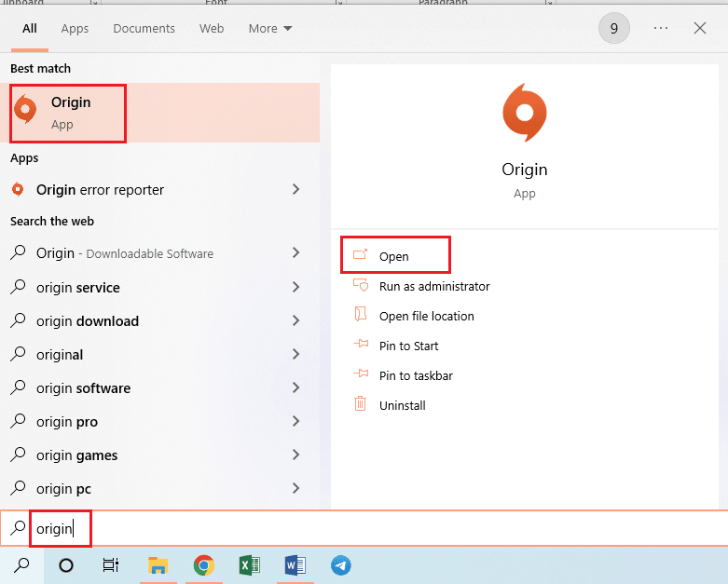Select the origin software suggestion
This screenshot has width=728, height=584.
click(159, 387)
